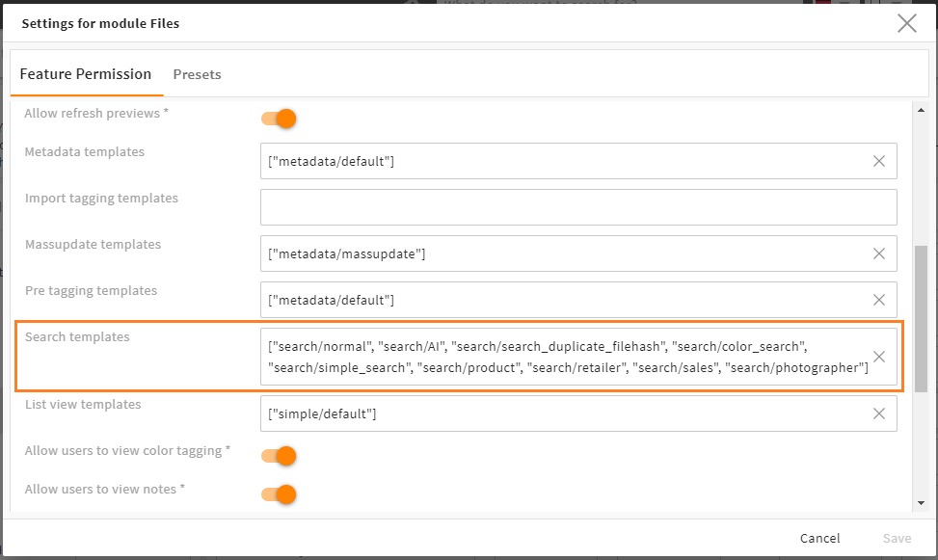938x560 pixels.
Task: Click the Metadata templates label
Action: 84,152
